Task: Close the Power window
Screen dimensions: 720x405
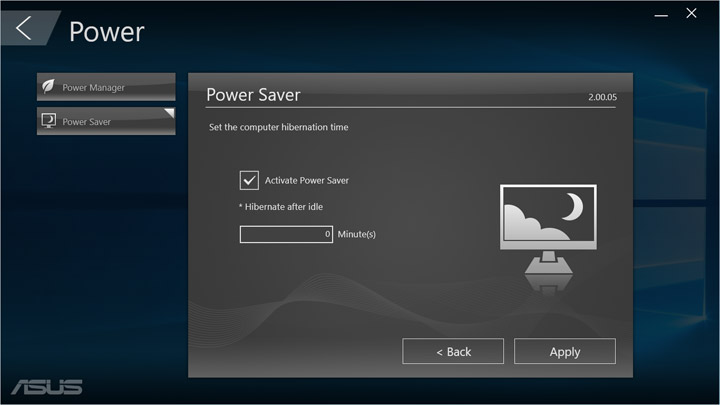Action: (x=691, y=13)
